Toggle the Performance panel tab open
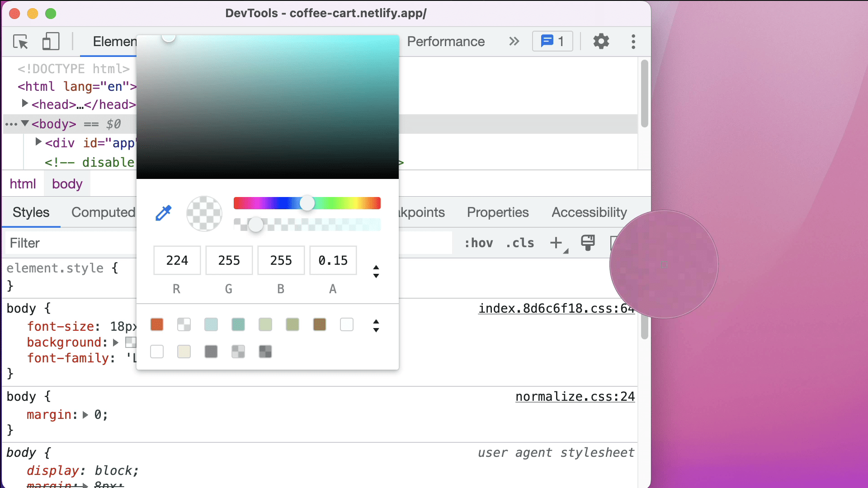 coord(445,41)
